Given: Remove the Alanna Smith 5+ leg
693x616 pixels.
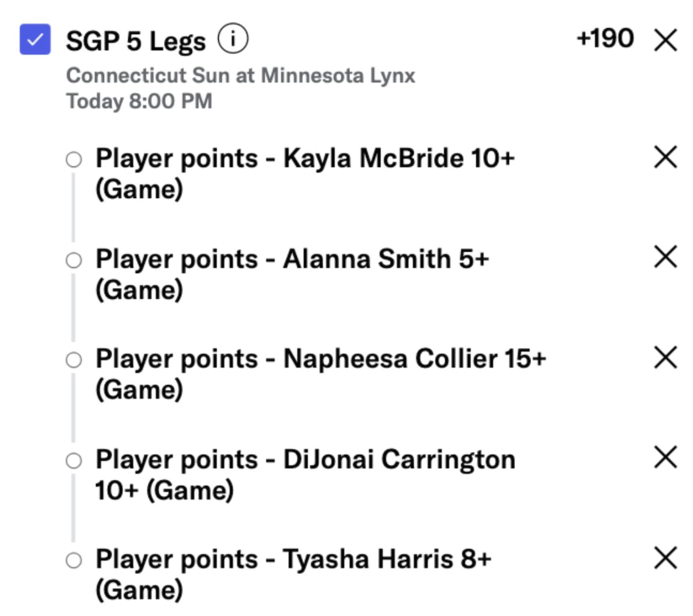Looking at the screenshot, I should tap(665, 257).
